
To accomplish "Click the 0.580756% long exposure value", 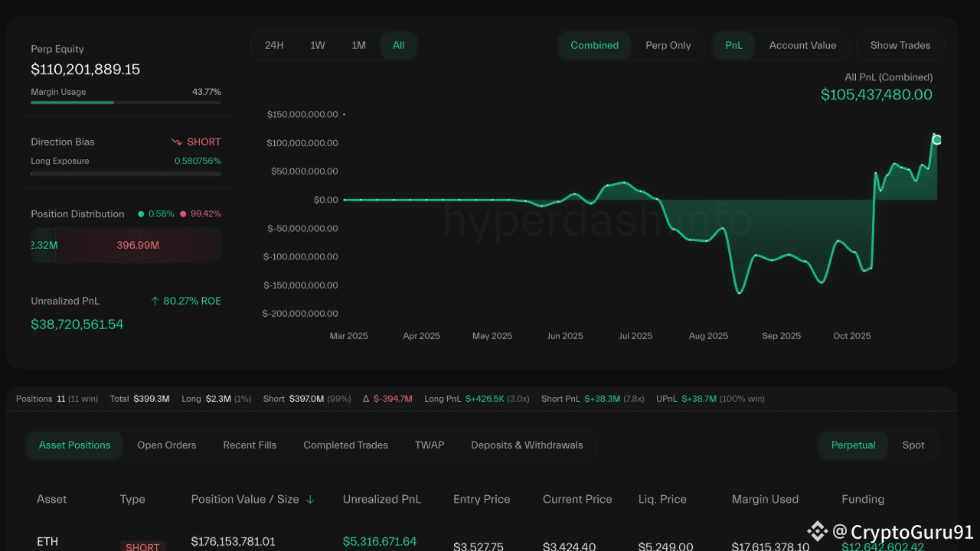I will point(198,161).
